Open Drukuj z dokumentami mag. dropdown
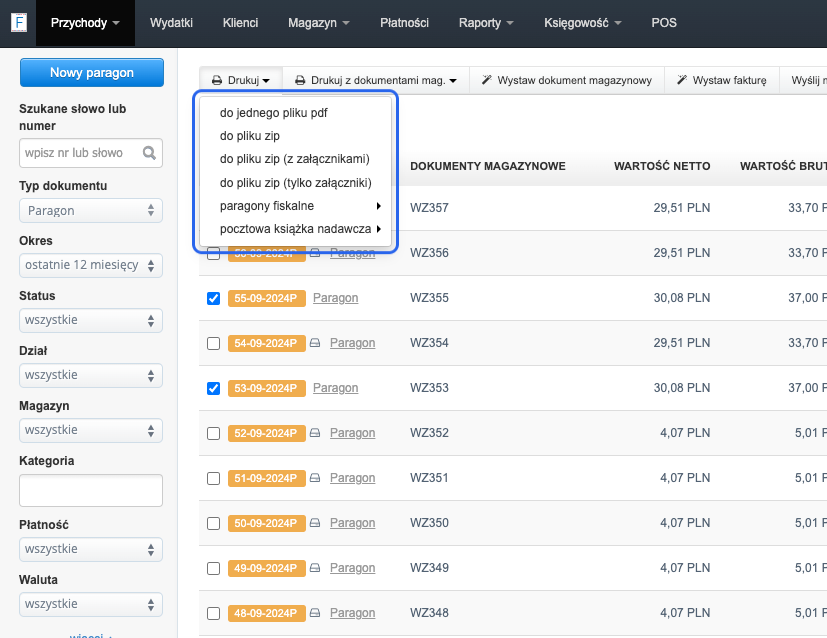 [376, 80]
